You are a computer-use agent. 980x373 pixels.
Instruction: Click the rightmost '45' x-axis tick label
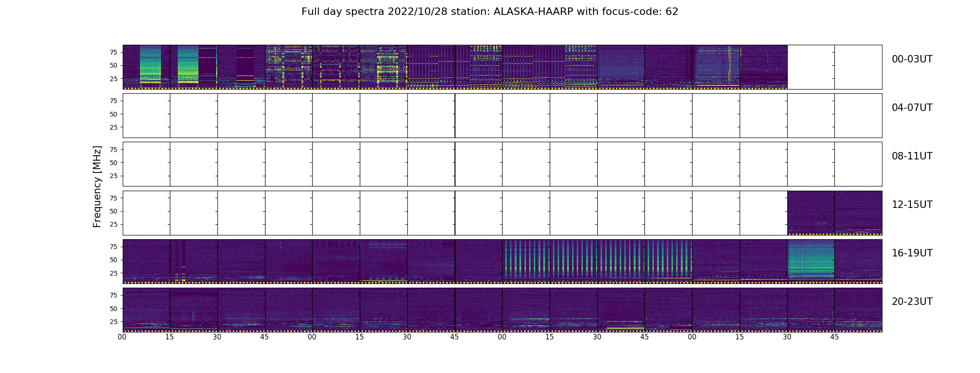click(x=834, y=337)
